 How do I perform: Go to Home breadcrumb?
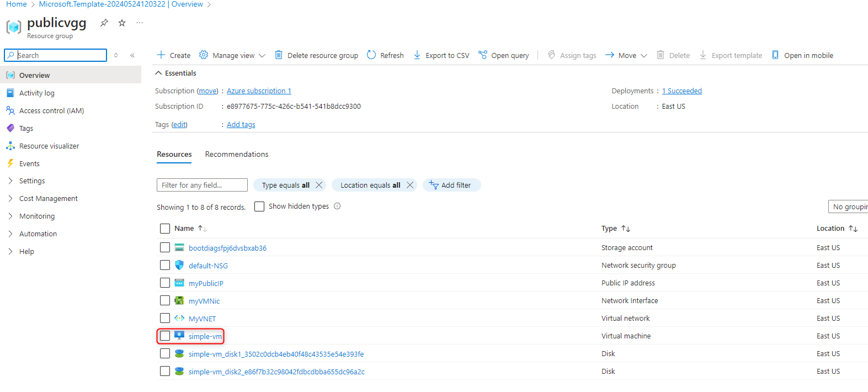17,4
